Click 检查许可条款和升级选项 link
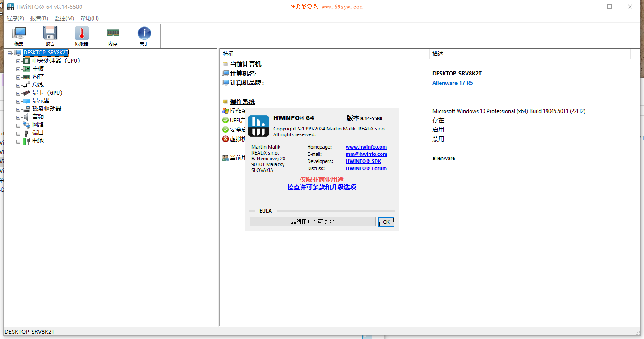This screenshot has width=644, height=339. (322, 188)
